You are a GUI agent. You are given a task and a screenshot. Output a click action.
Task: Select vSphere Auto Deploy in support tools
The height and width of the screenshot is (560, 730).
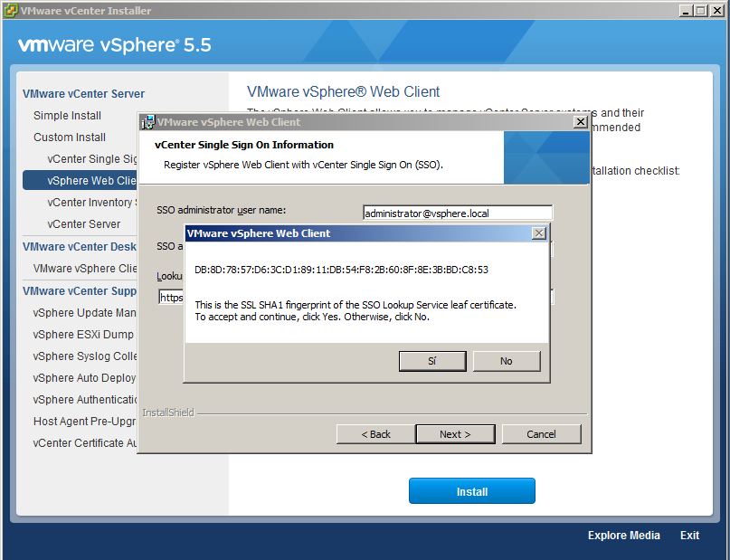click(x=84, y=378)
